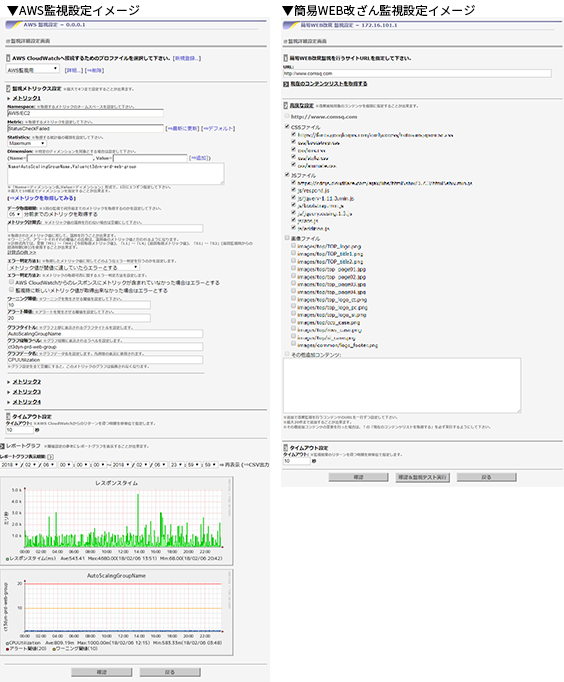Uncheck the CSSファイル group checkbox
Image resolution: width=564 pixels, height=682 pixels.
pyautogui.click(x=287, y=127)
